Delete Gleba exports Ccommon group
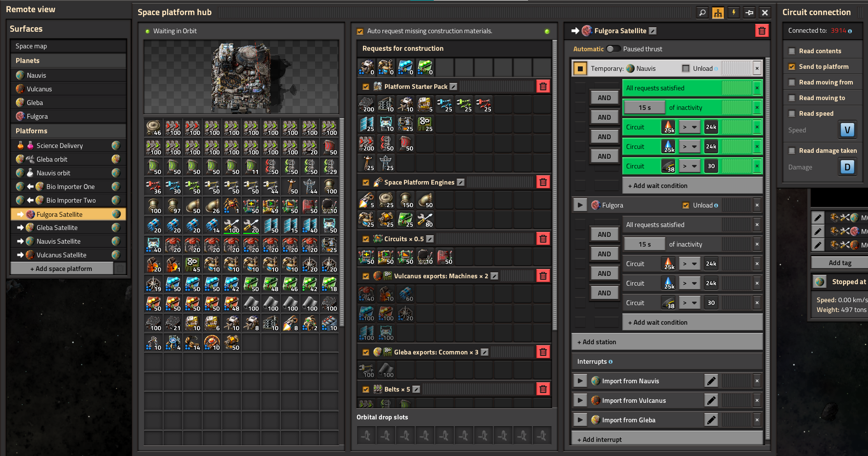Image resolution: width=868 pixels, height=456 pixels. (543, 352)
